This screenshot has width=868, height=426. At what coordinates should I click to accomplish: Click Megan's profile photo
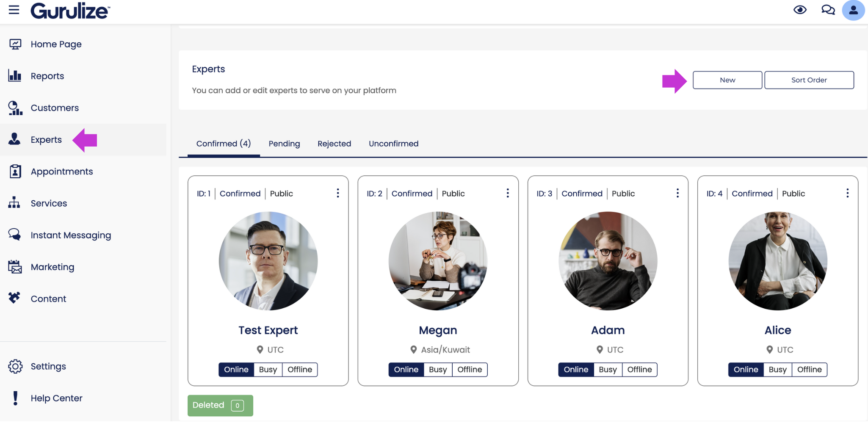[x=438, y=261]
